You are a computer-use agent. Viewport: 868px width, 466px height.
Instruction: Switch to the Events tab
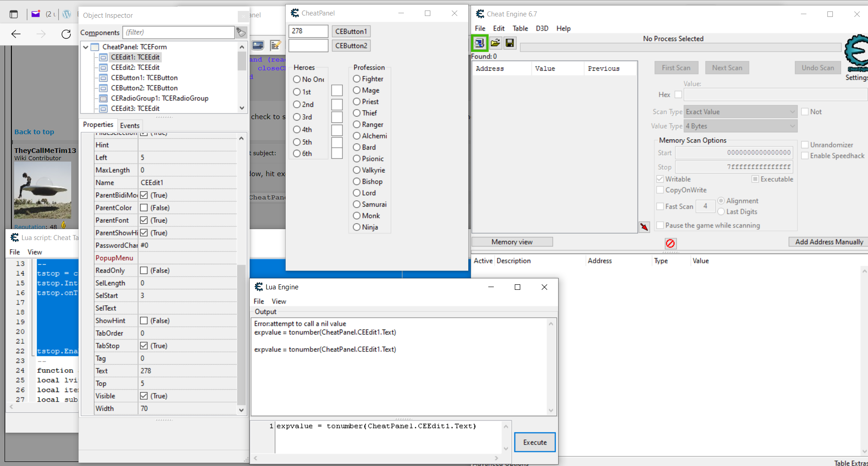[130, 126]
